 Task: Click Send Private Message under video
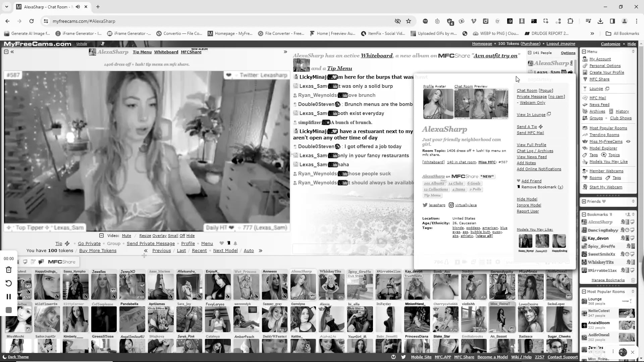[x=151, y=244]
